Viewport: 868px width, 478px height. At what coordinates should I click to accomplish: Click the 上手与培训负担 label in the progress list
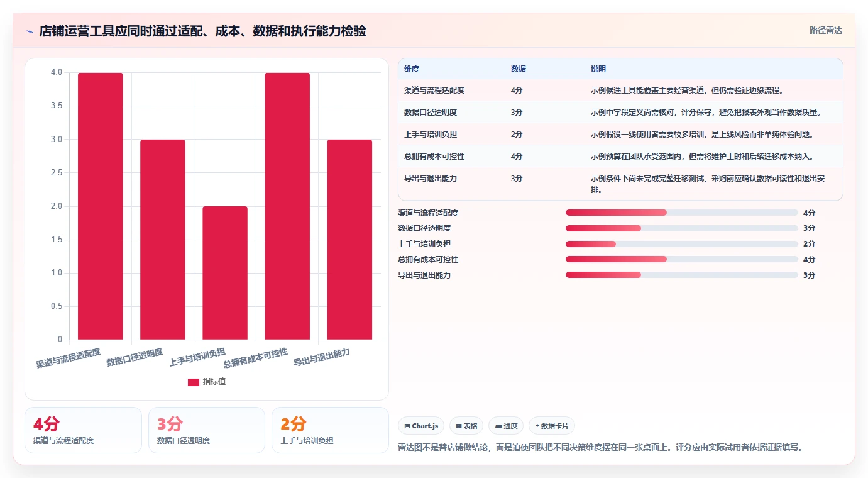coord(424,244)
